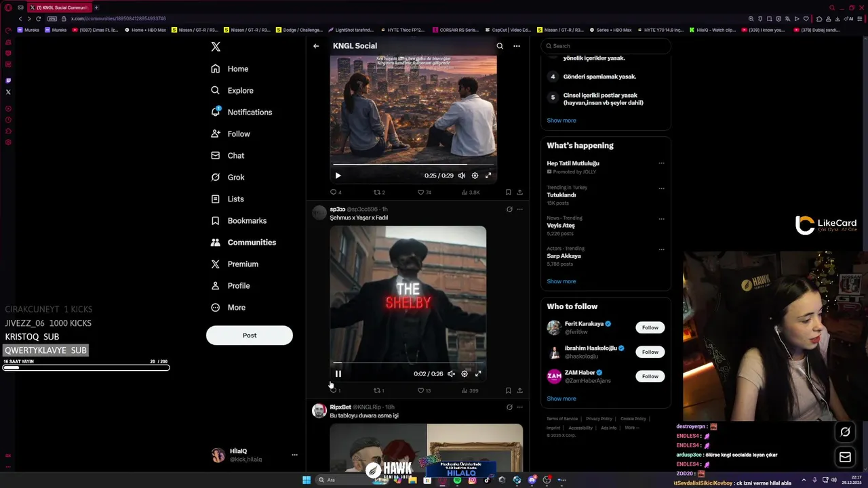Show more community rules
This screenshot has height=488, width=868.
pyautogui.click(x=561, y=121)
